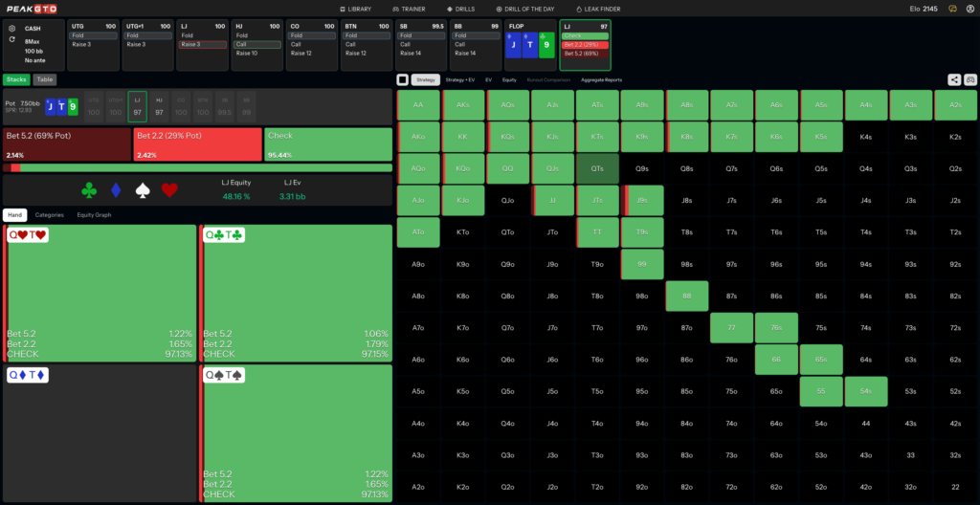Open the Leak Finder
Viewport: 980px width, 505px height.
pos(597,9)
